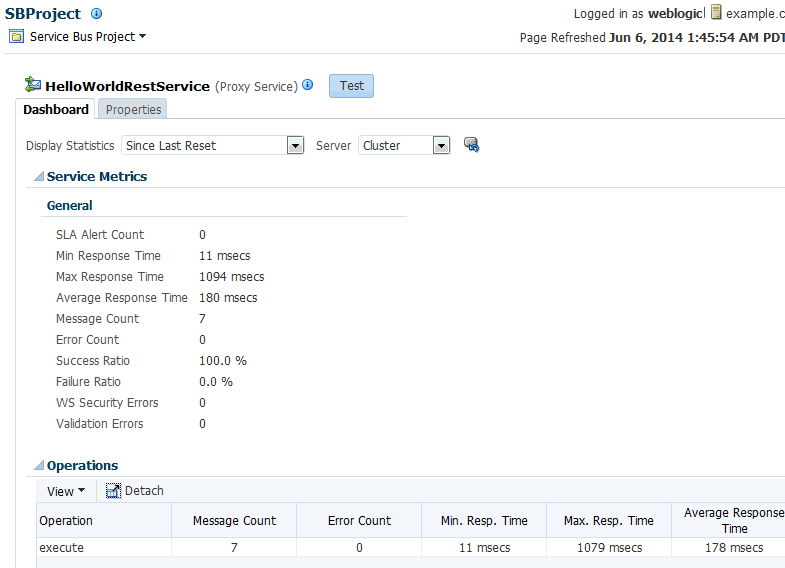Select the execute operation row
The image size is (785, 568).
[x=411, y=547]
